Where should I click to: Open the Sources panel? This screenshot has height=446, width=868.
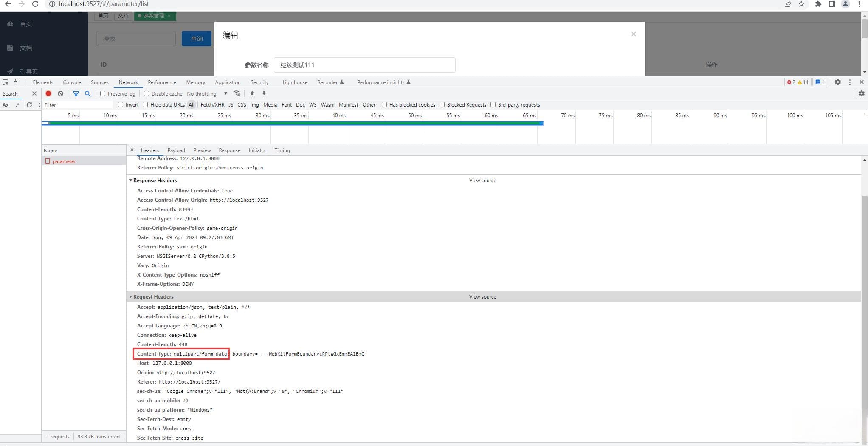click(100, 82)
